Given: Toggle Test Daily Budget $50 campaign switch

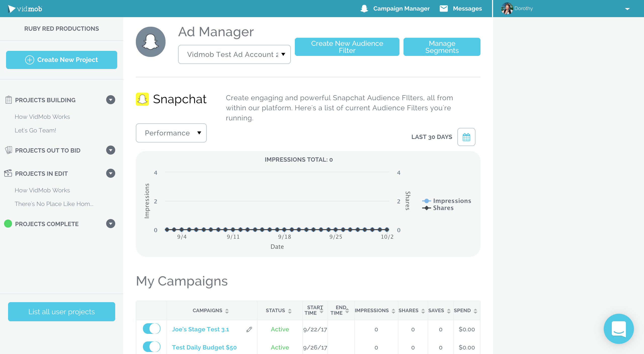Looking at the screenshot, I should click(152, 347).
